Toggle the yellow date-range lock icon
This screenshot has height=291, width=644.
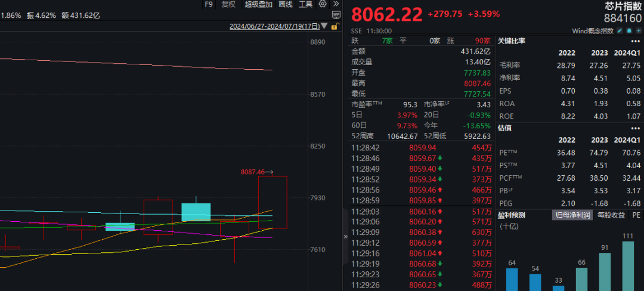pos(335,27)
